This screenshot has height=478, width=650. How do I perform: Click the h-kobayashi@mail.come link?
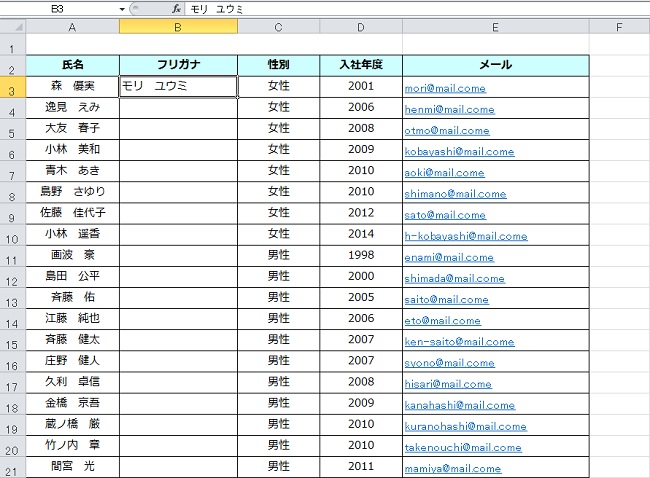pos(465,237)
